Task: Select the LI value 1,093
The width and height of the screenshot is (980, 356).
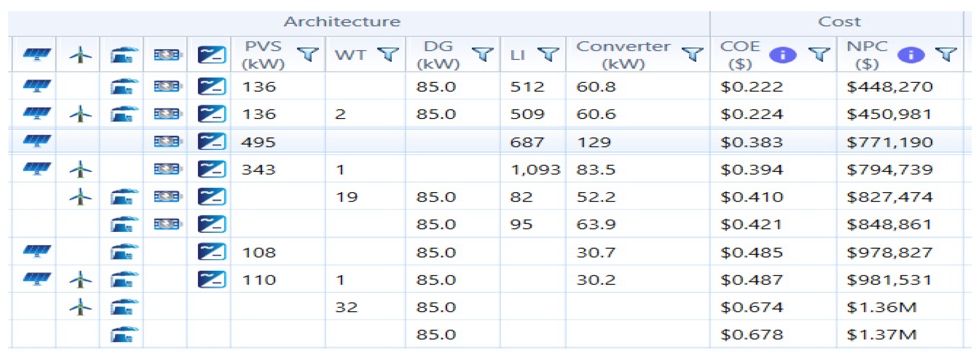Action: pyautogui.click(x=535, y=170)
